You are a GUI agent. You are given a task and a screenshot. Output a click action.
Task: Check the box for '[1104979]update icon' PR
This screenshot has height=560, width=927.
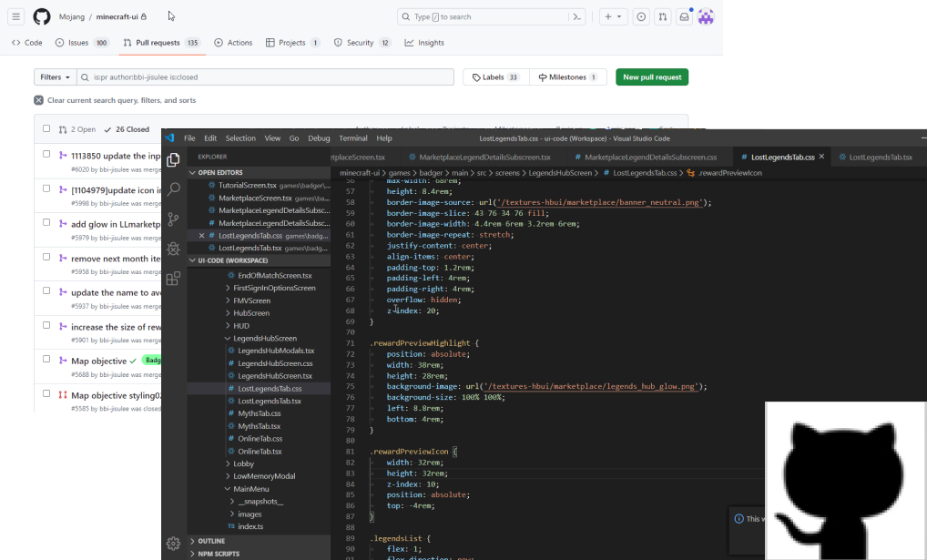pyautogui.click(x=46, y=188)
